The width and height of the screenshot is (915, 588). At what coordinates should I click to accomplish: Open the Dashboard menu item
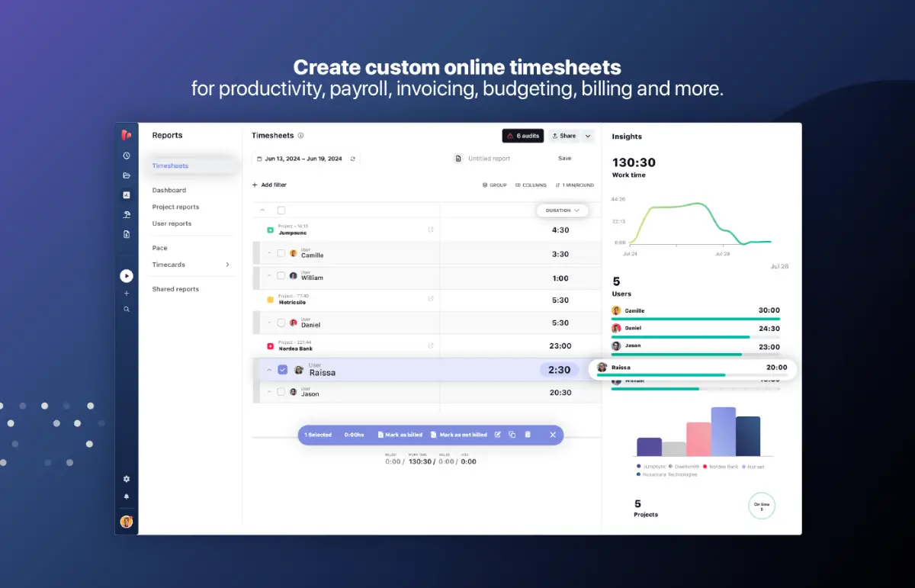point(169,190)
